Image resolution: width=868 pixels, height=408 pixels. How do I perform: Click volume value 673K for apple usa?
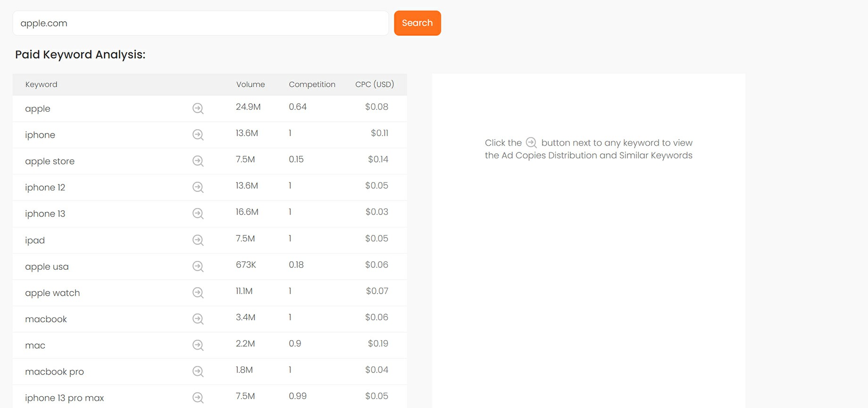[x=246, y=265]
